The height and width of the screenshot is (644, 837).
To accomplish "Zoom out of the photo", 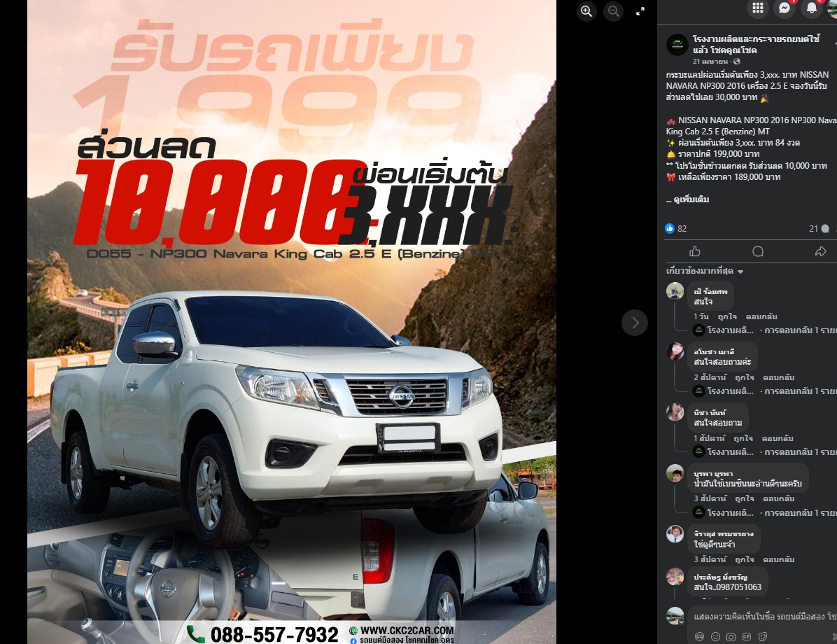I will coord(613,11).
